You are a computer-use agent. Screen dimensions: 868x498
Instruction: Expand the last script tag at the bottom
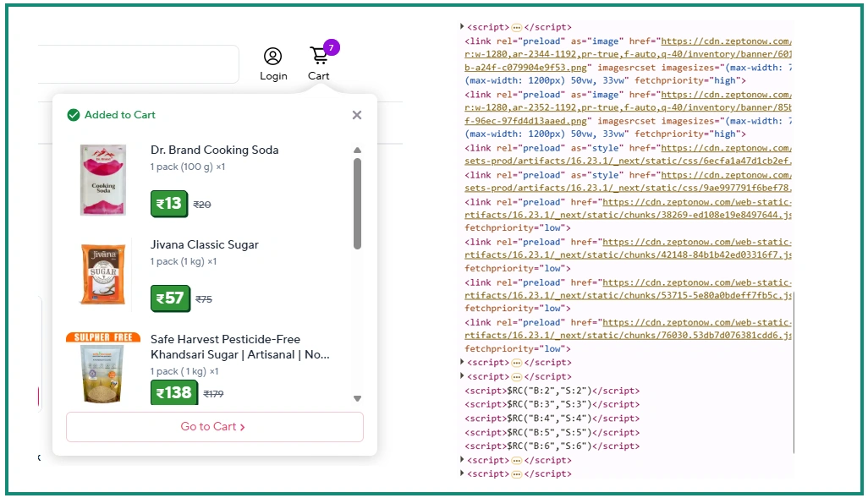click(462, 473)
